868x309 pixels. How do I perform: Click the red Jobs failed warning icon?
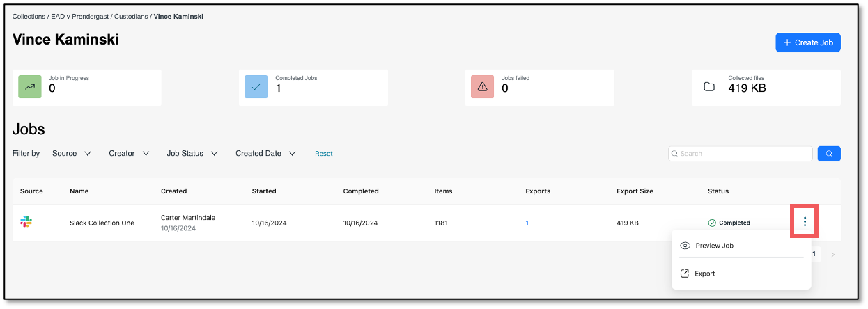point(483,88)
